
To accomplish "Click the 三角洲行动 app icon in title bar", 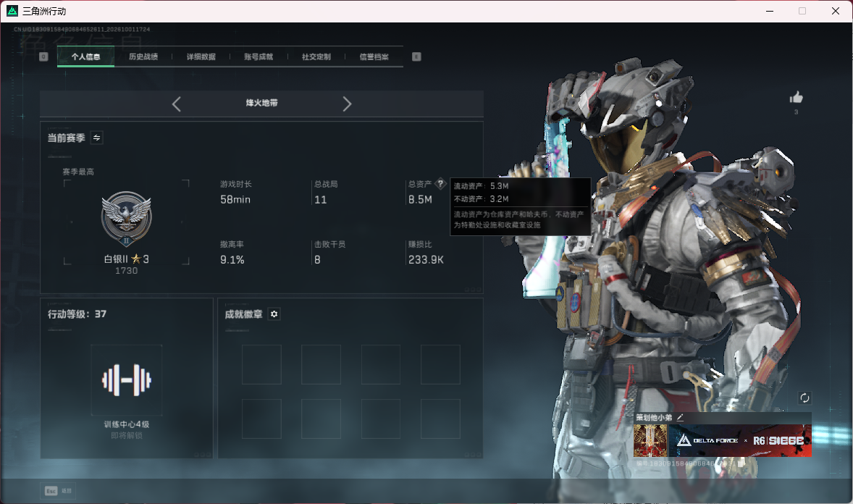I will point(12,11).
